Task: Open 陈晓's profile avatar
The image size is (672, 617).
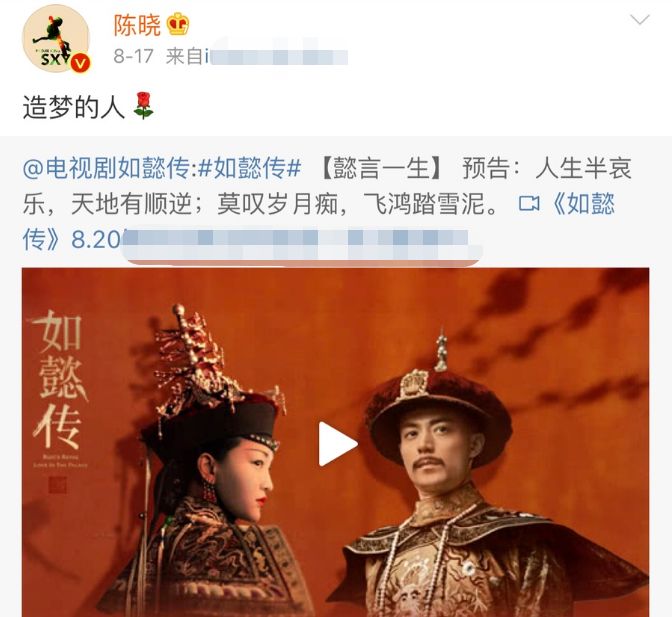Action: (x=56, y=39)
